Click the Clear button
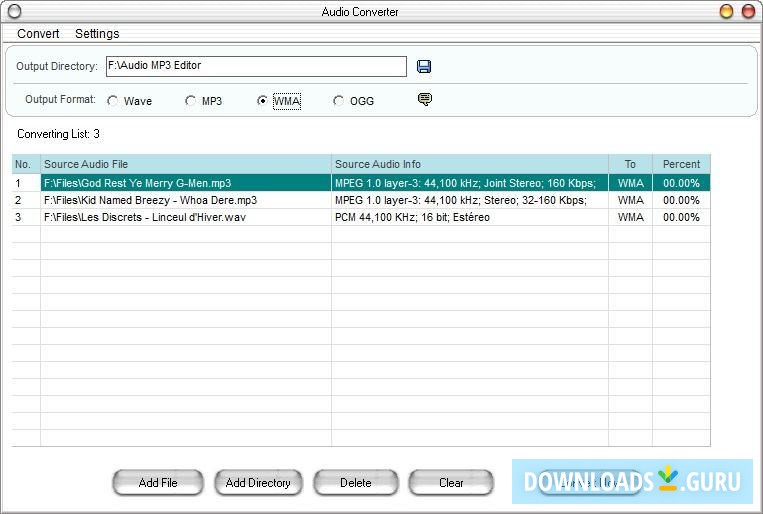The width and height of the screenshot is (763, 514). [x=451, y=482]
